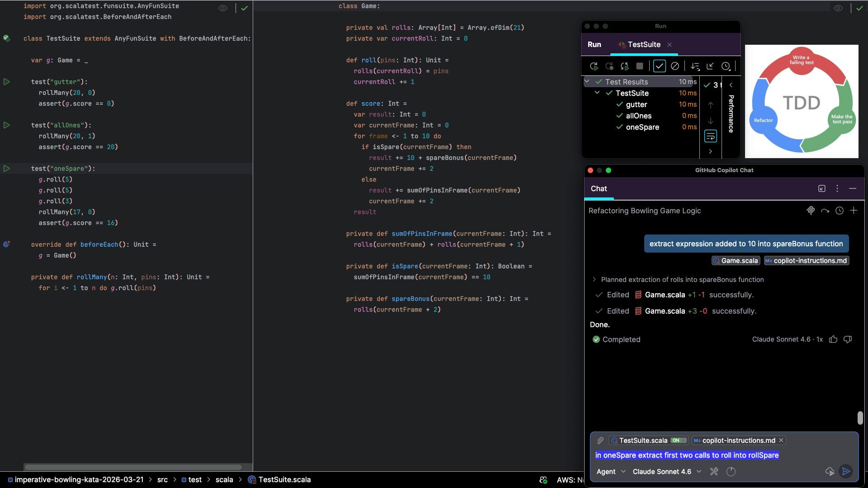Open test history clock icon

(726, 66)
